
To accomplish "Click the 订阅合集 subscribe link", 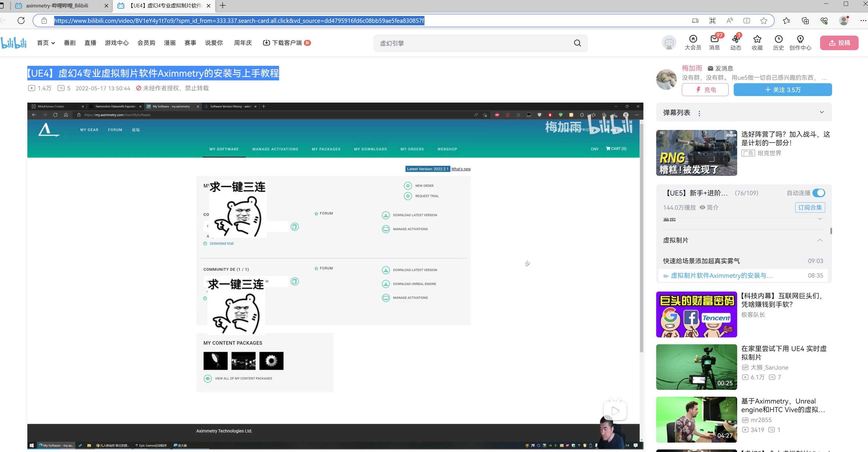I will pyautogui.click(x=810, y=207).
